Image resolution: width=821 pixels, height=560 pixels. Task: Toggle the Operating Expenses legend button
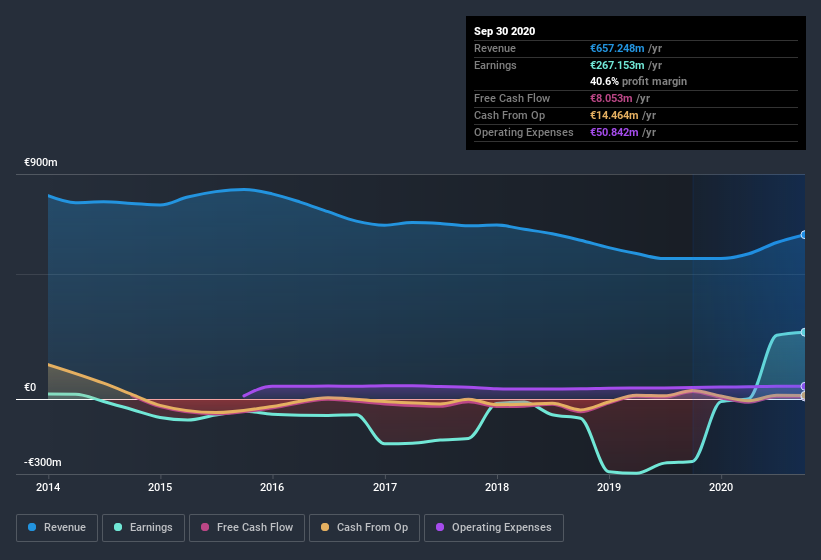click(494, 528)
